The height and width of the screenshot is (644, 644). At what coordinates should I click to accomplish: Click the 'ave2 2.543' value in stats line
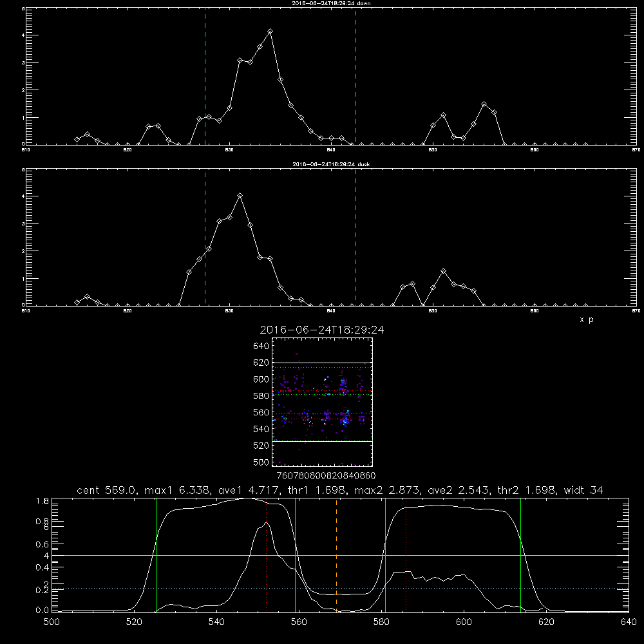coord(459,490)
